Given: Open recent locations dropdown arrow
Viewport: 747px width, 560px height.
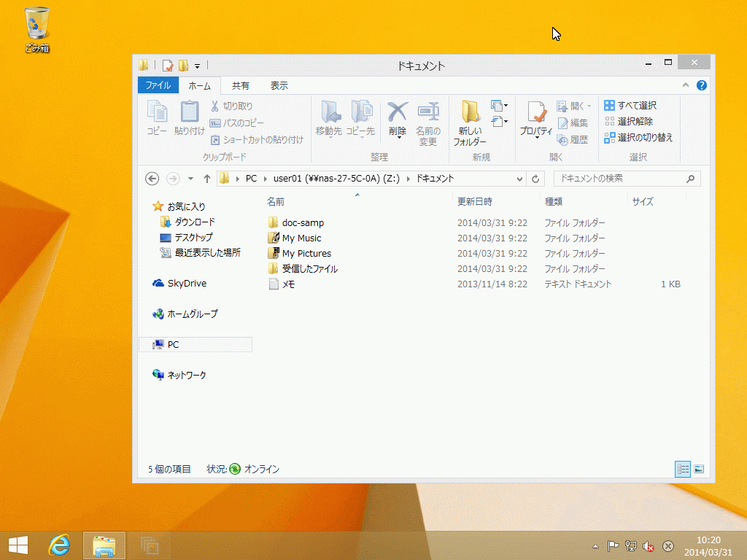Looking at the screenshot, I should pos(191,179).
